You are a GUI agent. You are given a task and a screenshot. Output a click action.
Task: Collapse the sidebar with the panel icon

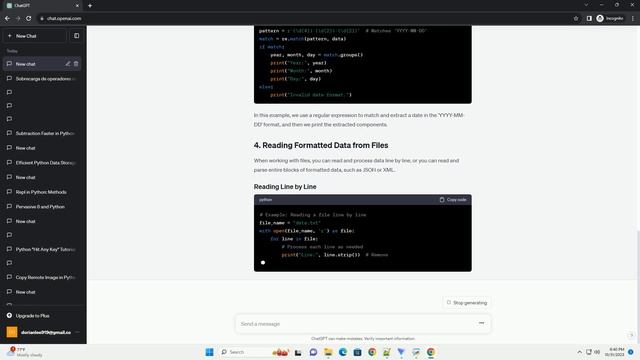click(x=76, y=36)
